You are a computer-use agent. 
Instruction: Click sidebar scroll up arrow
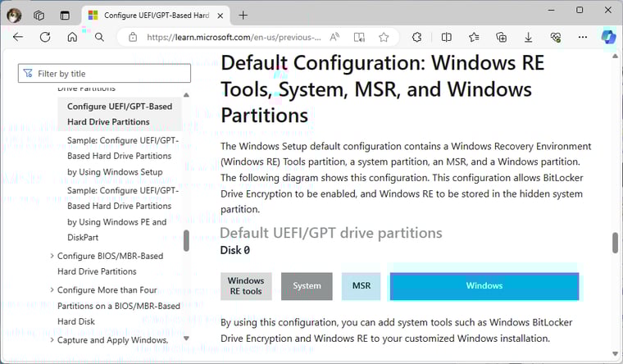tap(186, 95)
